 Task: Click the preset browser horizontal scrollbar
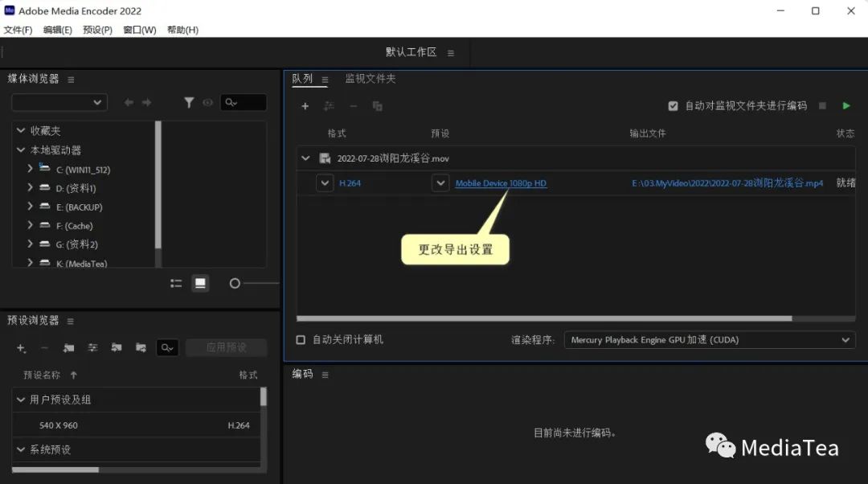55,470
